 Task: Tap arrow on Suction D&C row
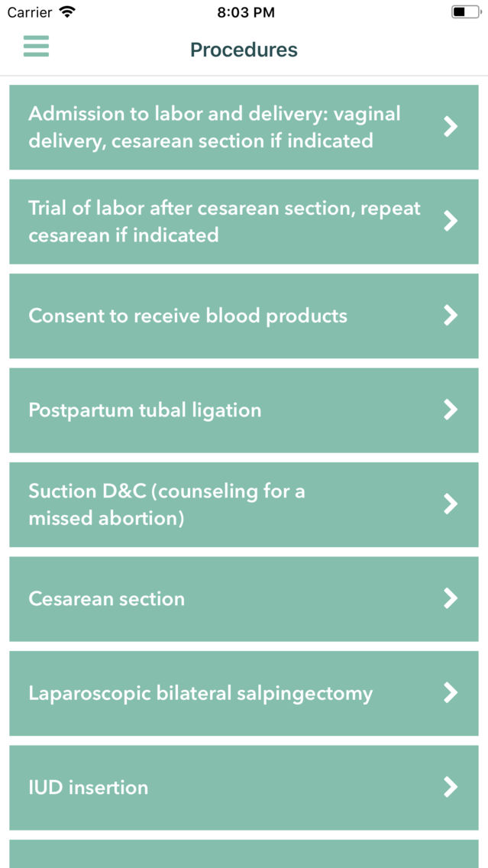[451, 504]
